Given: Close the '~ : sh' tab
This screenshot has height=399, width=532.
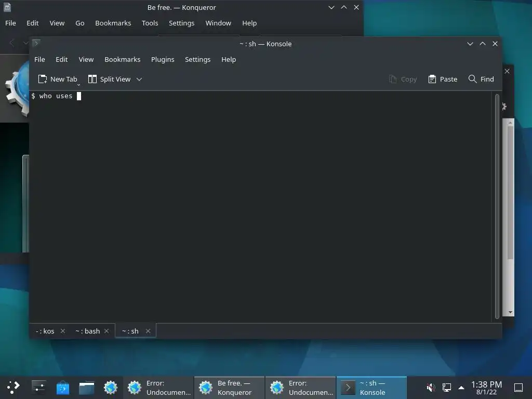Looking at the screenshot, I should pyautogui.click(x=148, y=331).
